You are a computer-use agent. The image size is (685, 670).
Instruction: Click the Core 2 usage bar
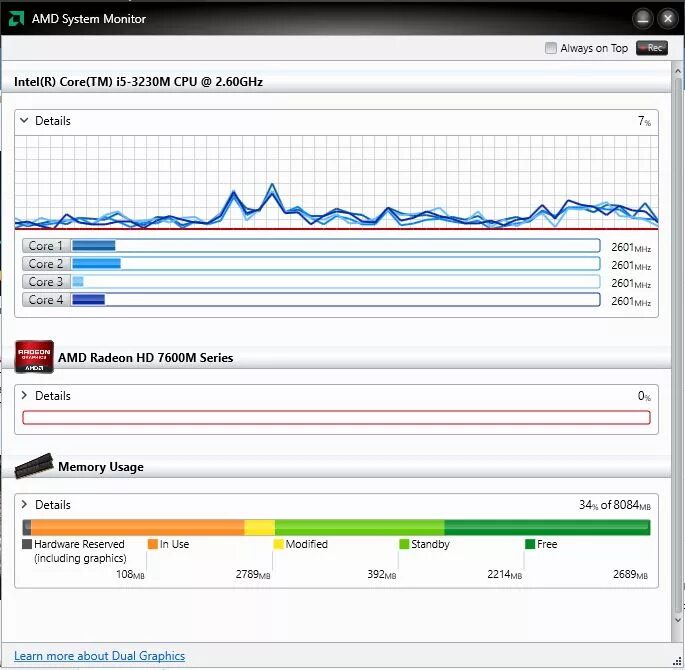pyautogui.click(x=336, y=264)
